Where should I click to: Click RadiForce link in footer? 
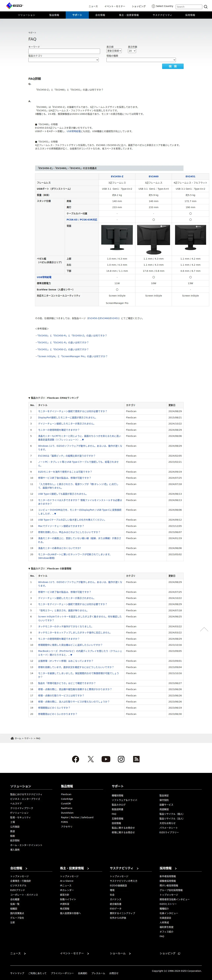tap(66, 808)
